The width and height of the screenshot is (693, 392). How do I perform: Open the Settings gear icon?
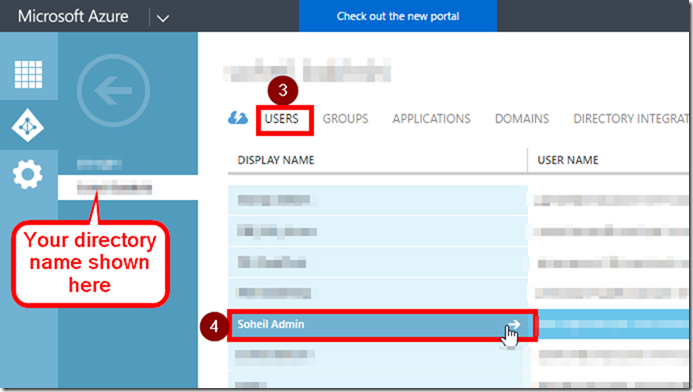[x=28, y=174]
